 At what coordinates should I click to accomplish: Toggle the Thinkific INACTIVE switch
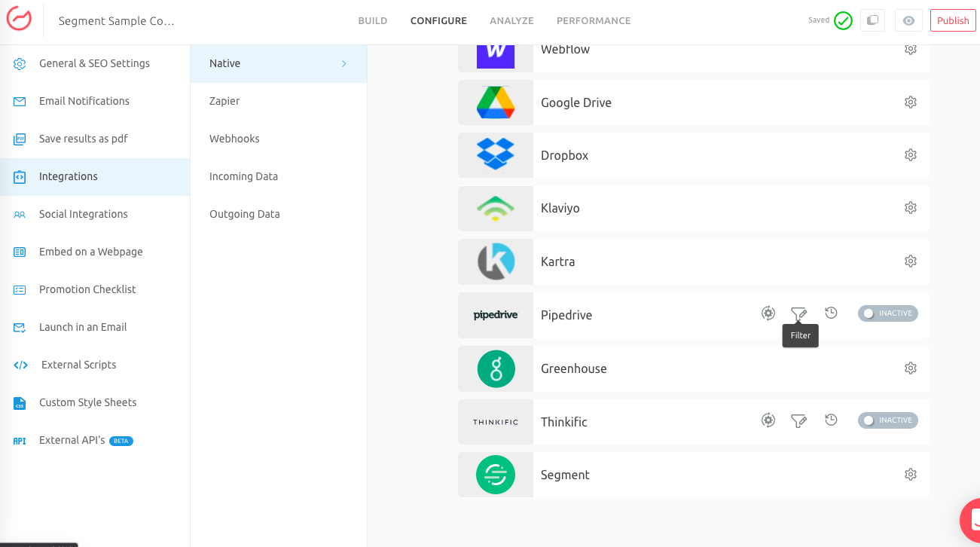pos(888,420)
